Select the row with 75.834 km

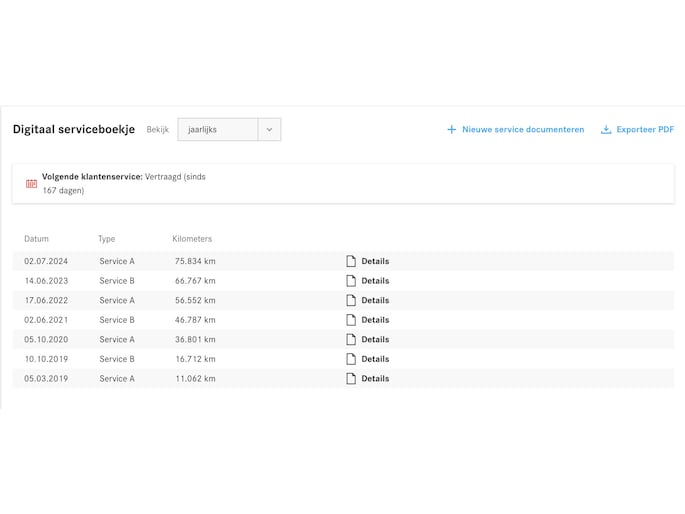[195, 261]
